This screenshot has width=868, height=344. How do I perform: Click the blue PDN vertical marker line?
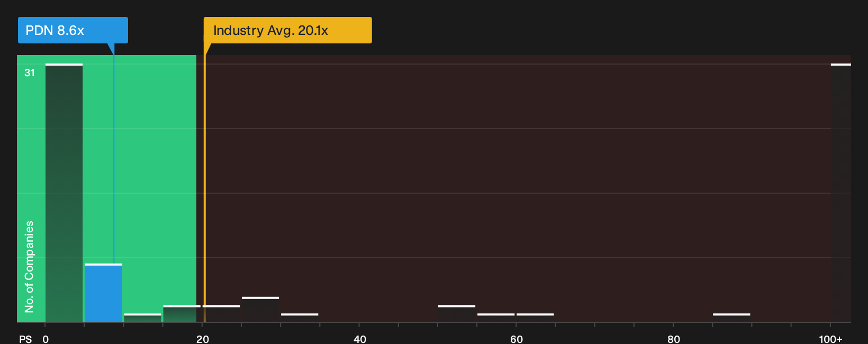point(113,159)
